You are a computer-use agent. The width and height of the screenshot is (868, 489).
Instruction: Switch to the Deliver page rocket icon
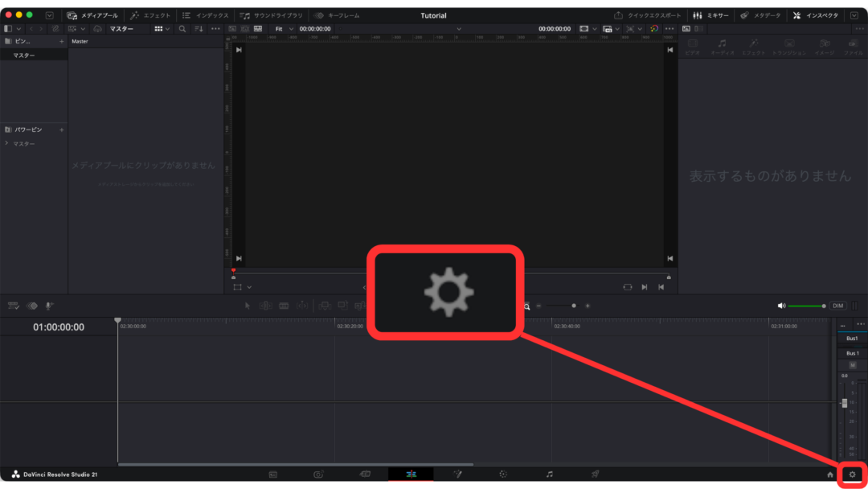[x=595, y=475]
